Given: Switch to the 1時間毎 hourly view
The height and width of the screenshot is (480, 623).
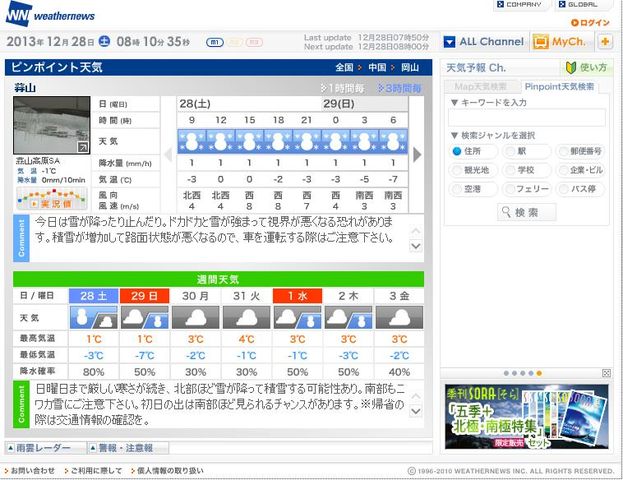Looking at the screenshot, I should (x=342, y=88).
